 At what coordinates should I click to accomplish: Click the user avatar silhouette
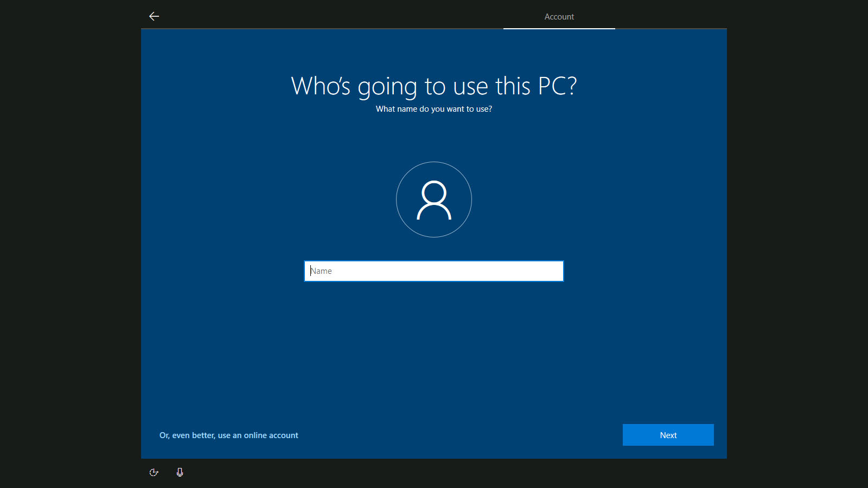434,200
